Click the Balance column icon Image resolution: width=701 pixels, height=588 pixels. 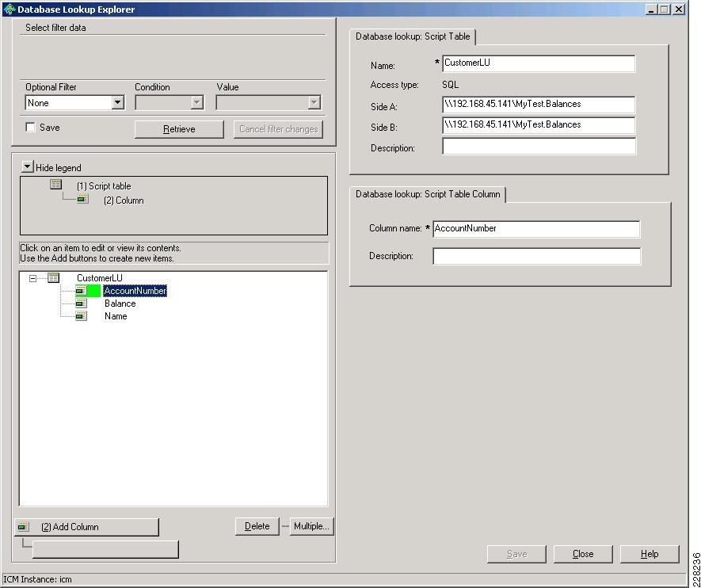81,304
